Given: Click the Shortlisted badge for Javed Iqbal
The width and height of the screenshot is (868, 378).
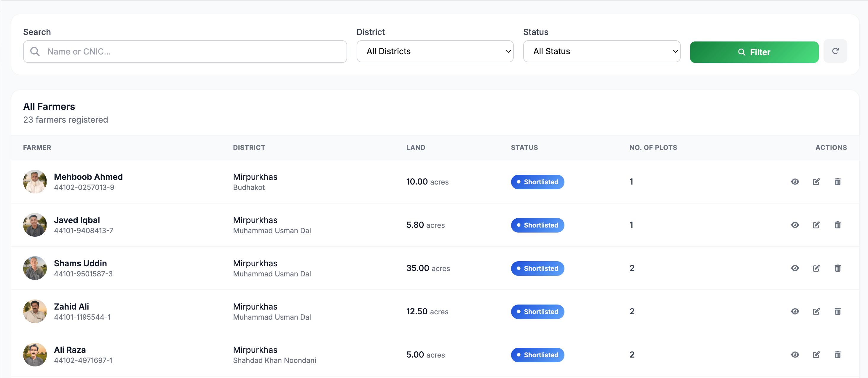Looking at the screenshot, I should (x=537, y=225).
